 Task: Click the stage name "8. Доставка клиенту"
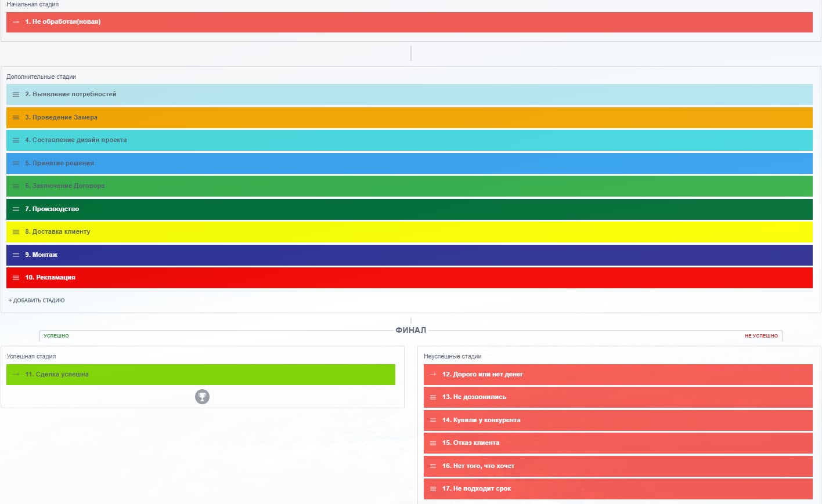(57, 231)
